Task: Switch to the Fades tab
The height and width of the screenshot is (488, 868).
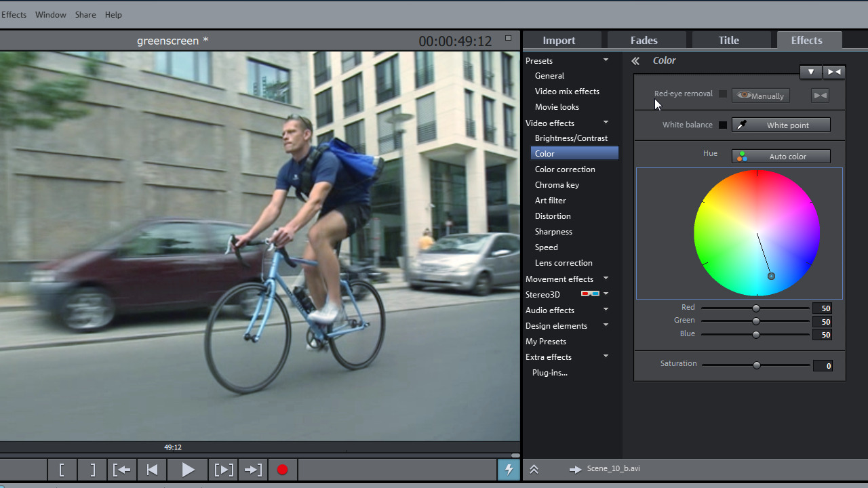Action: coord(644,41)
